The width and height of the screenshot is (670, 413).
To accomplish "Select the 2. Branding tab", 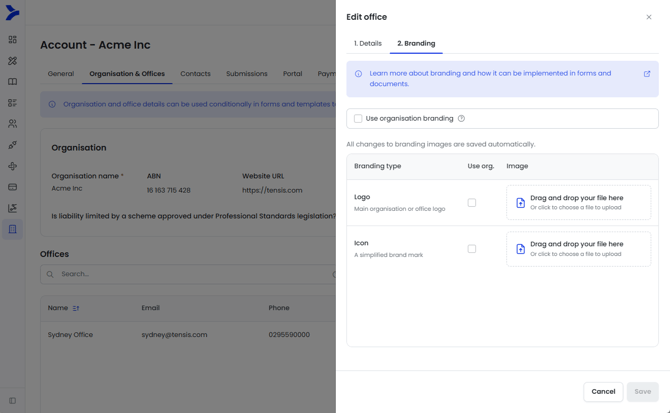I will coord(416,44).
